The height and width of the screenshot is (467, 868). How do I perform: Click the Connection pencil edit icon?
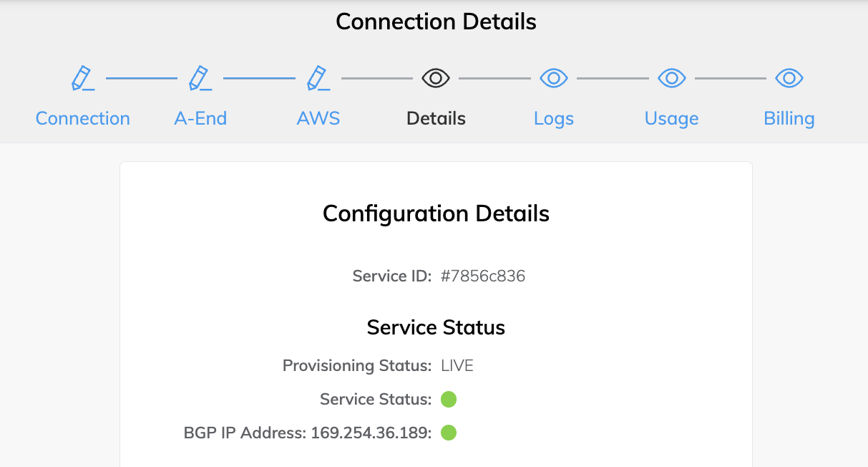(81, 77)
